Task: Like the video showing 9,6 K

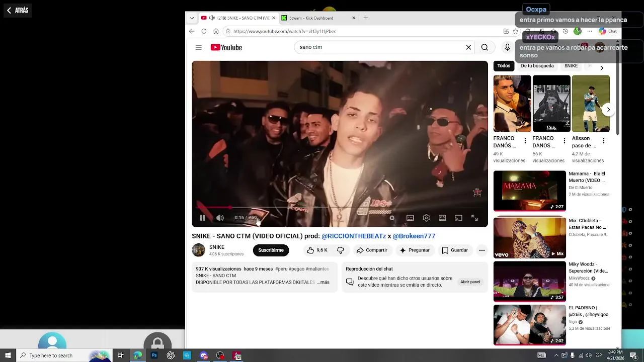Action: point(317,250)
